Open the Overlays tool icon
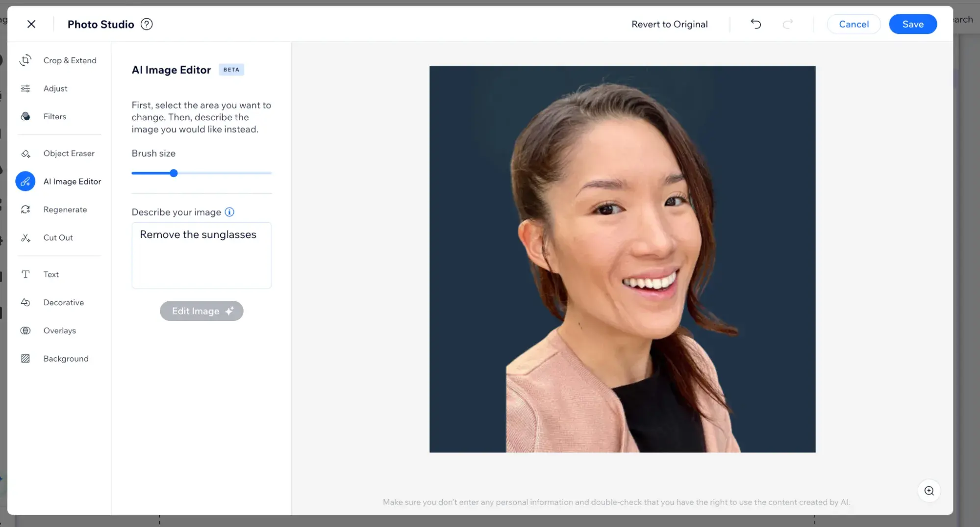 (x=25, y=331)
